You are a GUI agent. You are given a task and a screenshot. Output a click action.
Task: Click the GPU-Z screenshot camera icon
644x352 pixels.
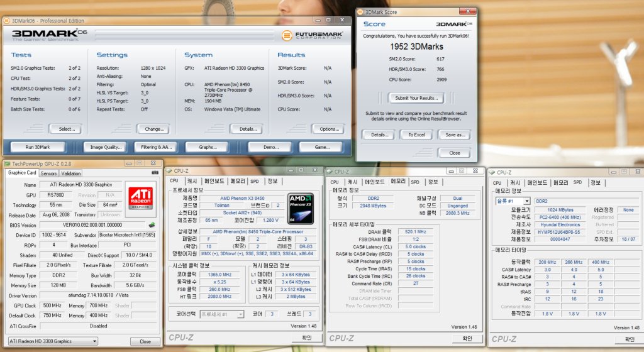coord(155,173)
